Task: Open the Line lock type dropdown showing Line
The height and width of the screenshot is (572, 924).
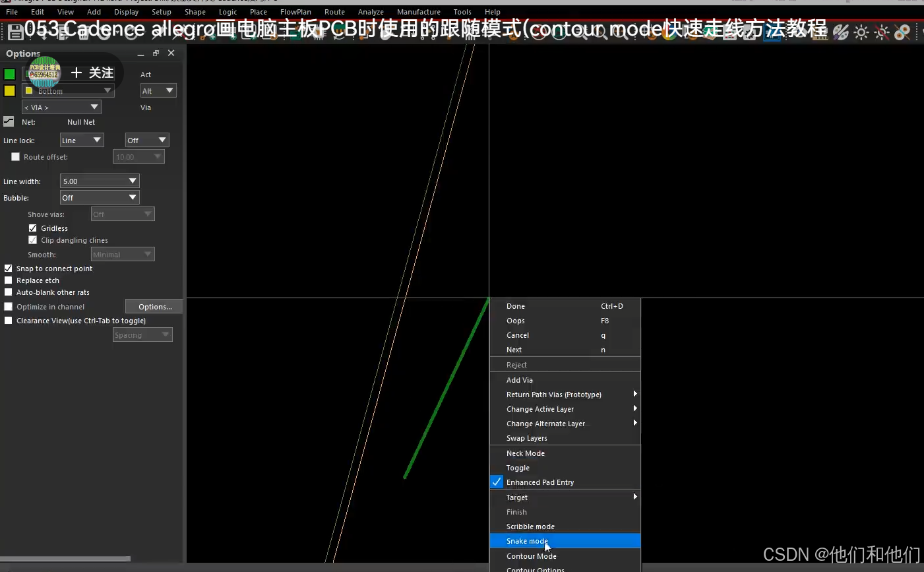Action: pos(82,140)
